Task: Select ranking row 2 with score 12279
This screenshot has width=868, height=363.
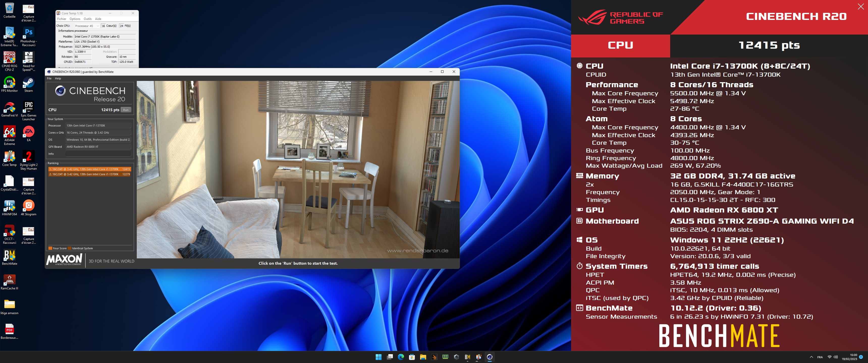Action: click(89, 174)
